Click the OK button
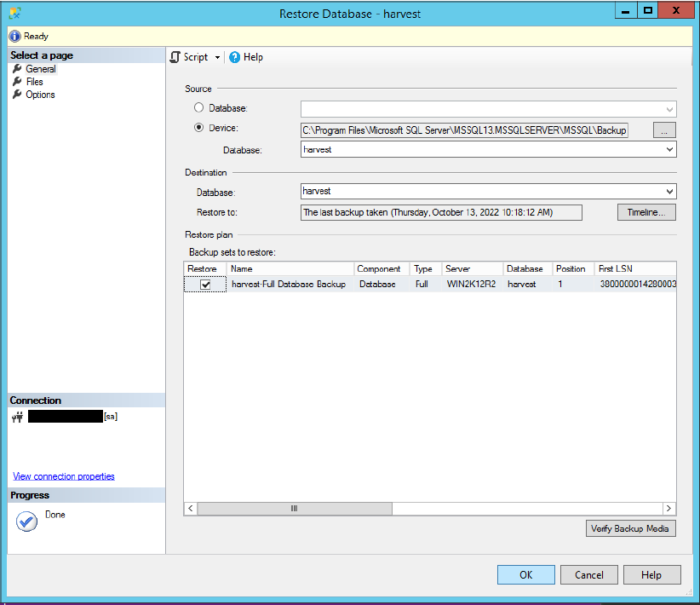 tap(526, 574)
